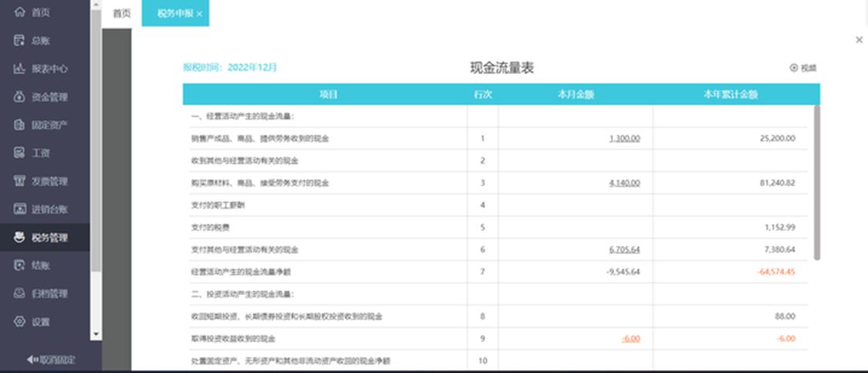Close the 税务申报 tab with its x
Image resolution: width=868 pixels, height=373 pixels.
coord(199,14)
